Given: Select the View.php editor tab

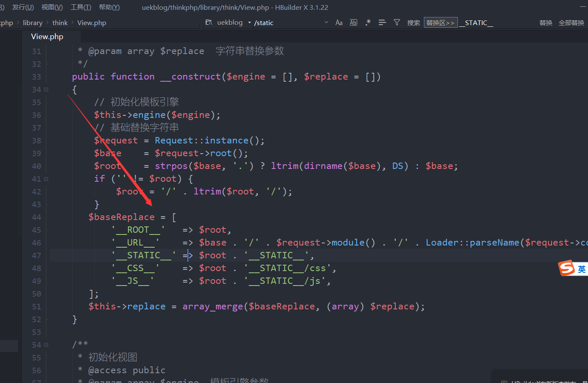Looking at the screenshot, I should [x=47, y=37].
